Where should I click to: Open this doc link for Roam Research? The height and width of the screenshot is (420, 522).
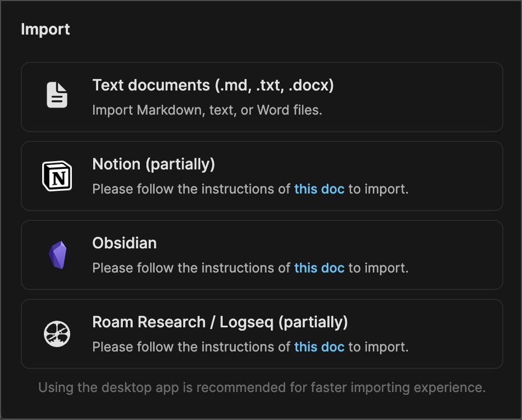tap(319, 347)
